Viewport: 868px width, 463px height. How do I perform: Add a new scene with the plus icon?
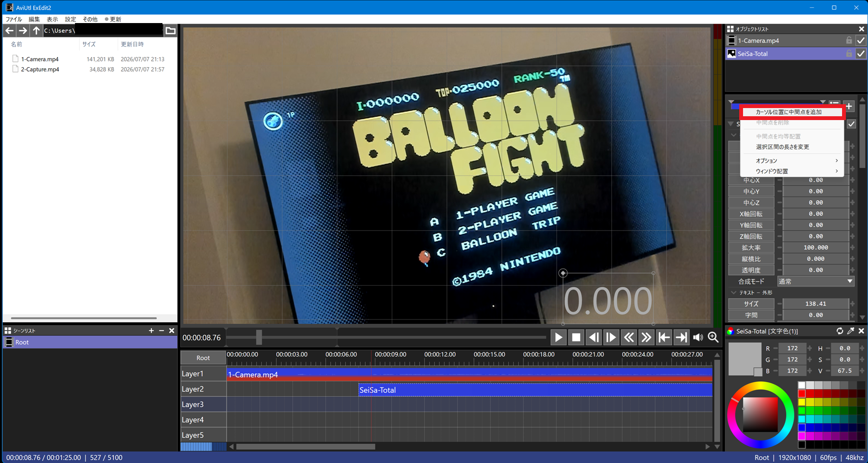(x=151, y=330)
